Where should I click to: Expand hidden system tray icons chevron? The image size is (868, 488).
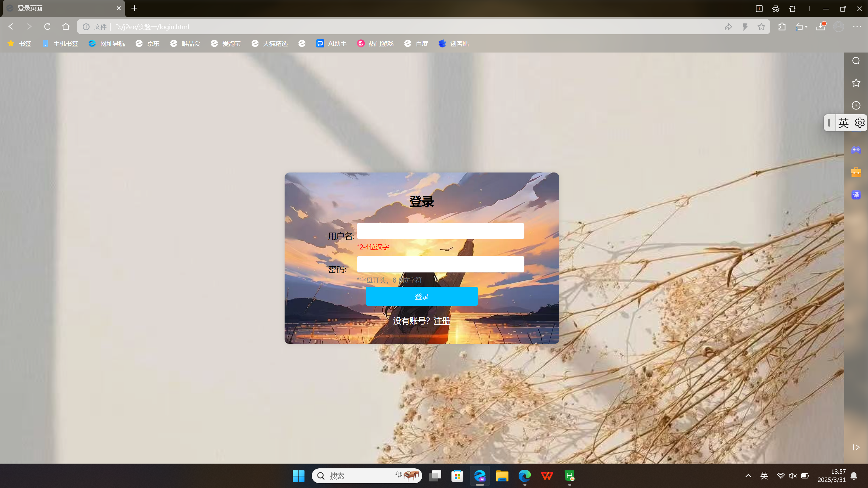point(748,476)
